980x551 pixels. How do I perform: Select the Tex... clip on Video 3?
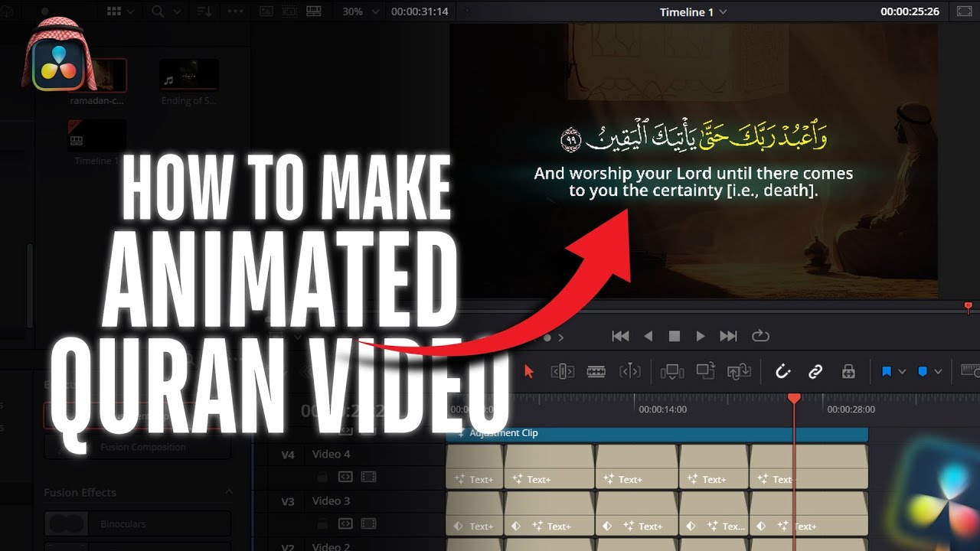(714, 513)
